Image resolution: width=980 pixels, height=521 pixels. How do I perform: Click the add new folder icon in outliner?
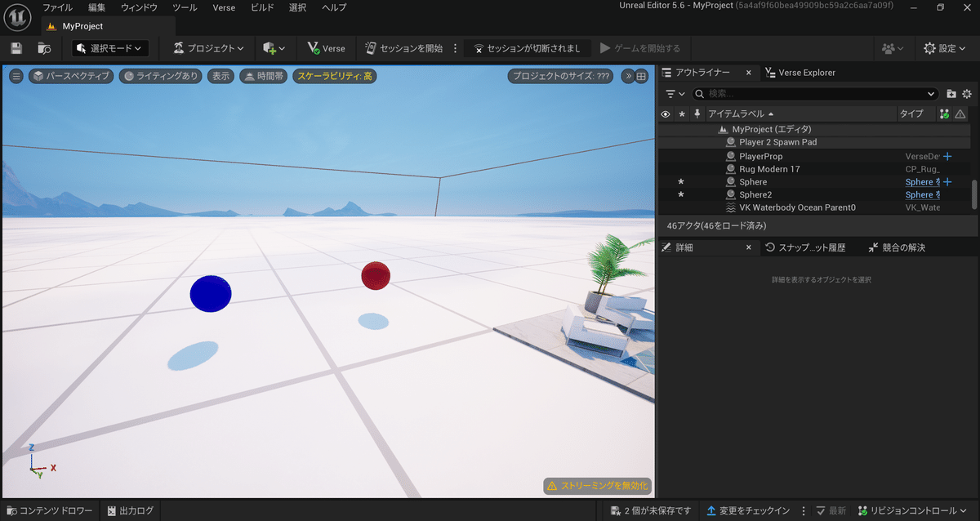951,94
